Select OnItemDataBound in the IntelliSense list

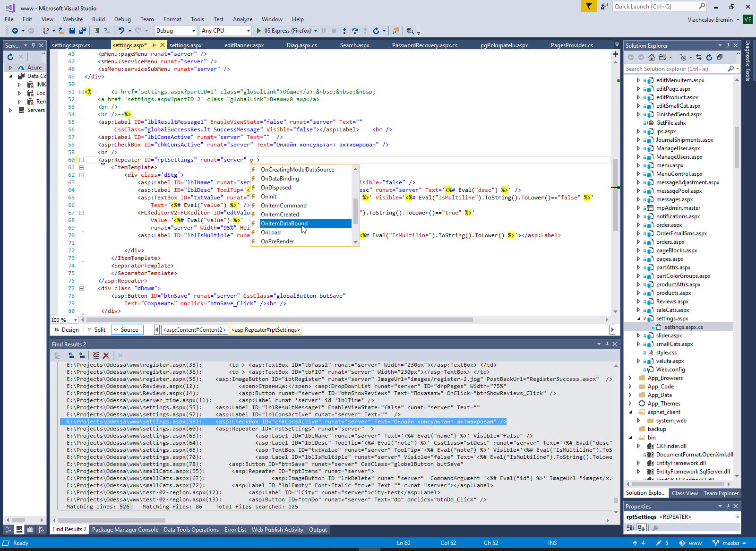(x=284, y=224)
